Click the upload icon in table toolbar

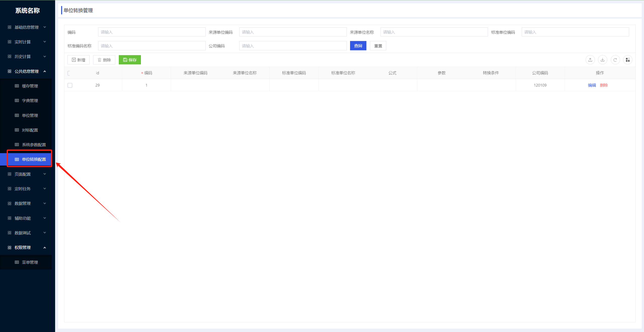click(x=590, y=60)
